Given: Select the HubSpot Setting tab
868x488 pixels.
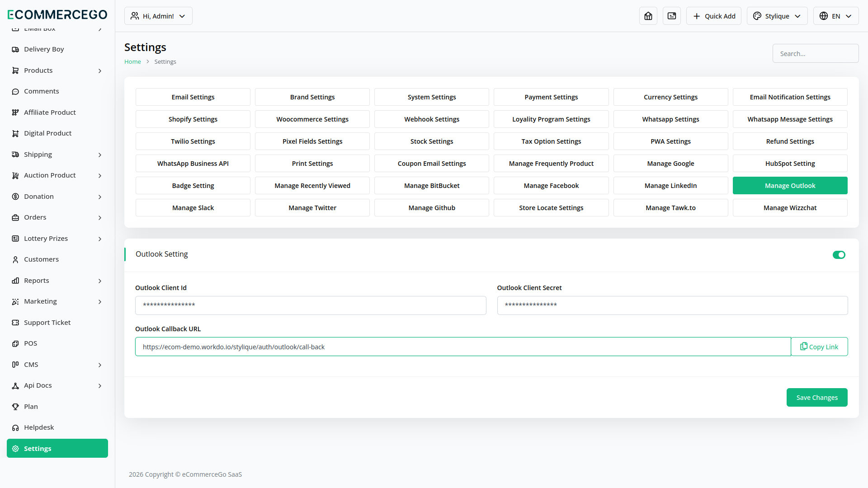Looking at the screenshot, I should pyautogui.click(x=790, y=164).
